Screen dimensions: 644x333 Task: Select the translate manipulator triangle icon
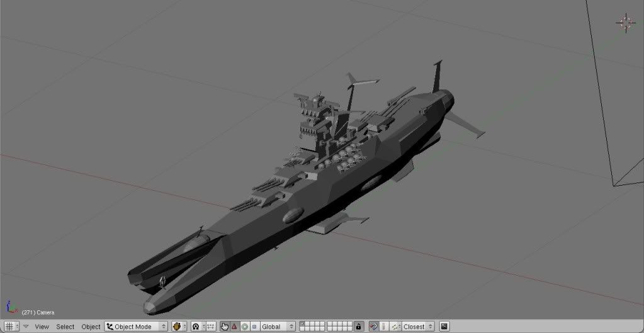click(235, 327)
